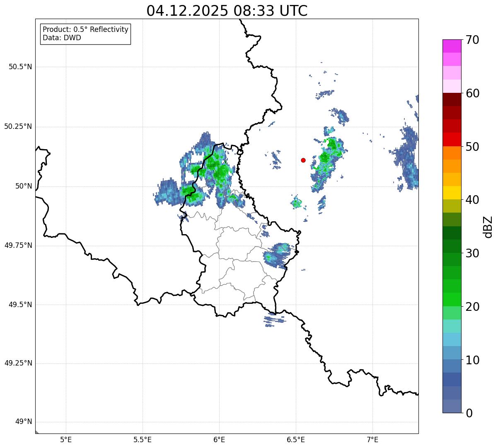Click the latitude label '49.25°N'
The height and width of the screenshot is (448, 498).
coord(18,363)
